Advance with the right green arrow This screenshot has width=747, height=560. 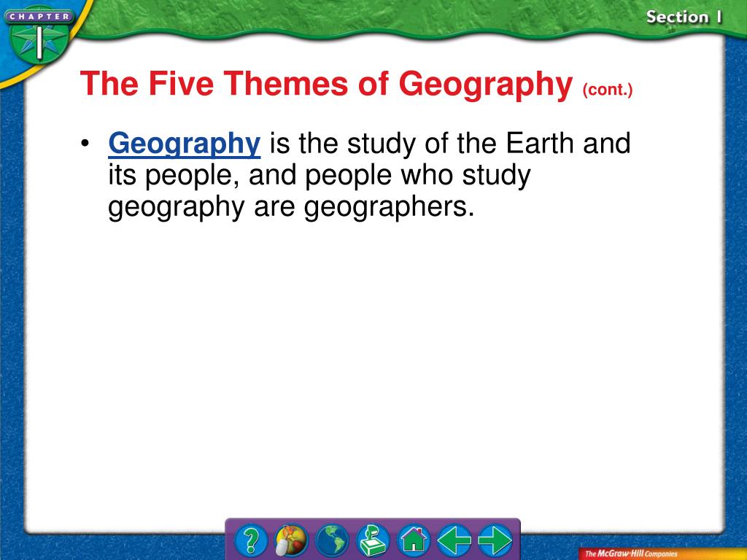click(495, 540)
